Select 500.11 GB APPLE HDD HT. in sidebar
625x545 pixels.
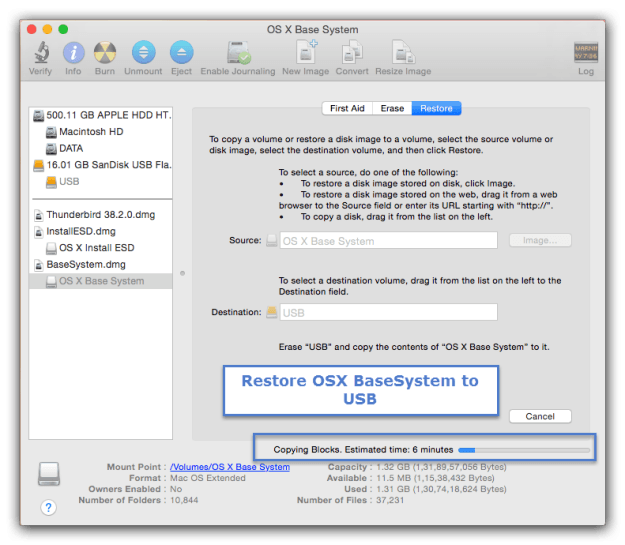(x=109, y=115)
